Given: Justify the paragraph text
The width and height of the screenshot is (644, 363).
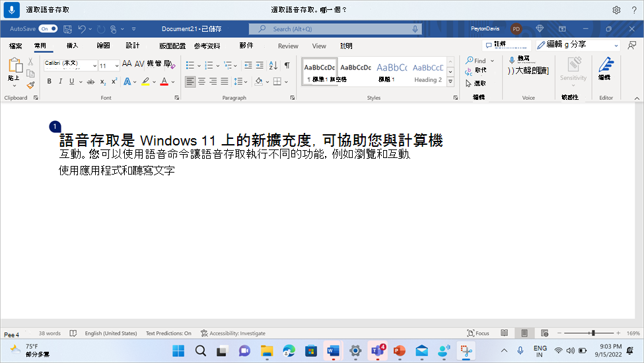Looking at the screenshot, I should [225, 81].
